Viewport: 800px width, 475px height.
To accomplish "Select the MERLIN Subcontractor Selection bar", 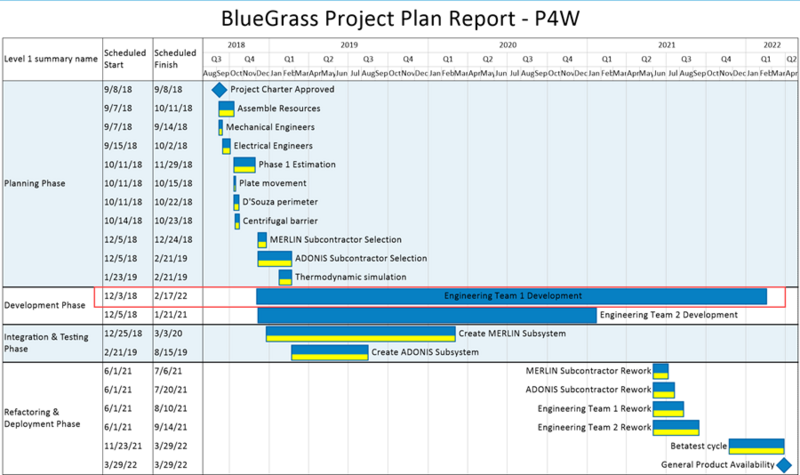I will 262,240.
